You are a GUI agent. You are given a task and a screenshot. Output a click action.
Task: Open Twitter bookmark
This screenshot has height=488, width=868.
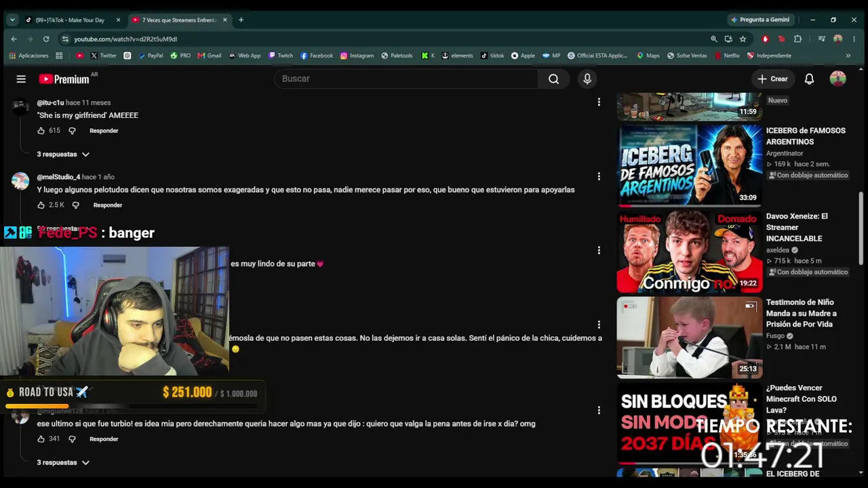[x=103, y=56]
